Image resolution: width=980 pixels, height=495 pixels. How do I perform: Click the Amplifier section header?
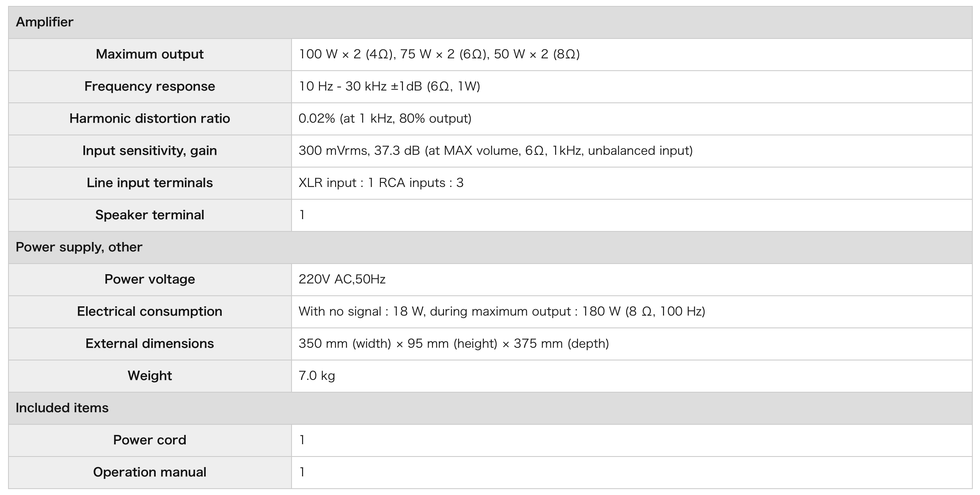click(490, 22)
